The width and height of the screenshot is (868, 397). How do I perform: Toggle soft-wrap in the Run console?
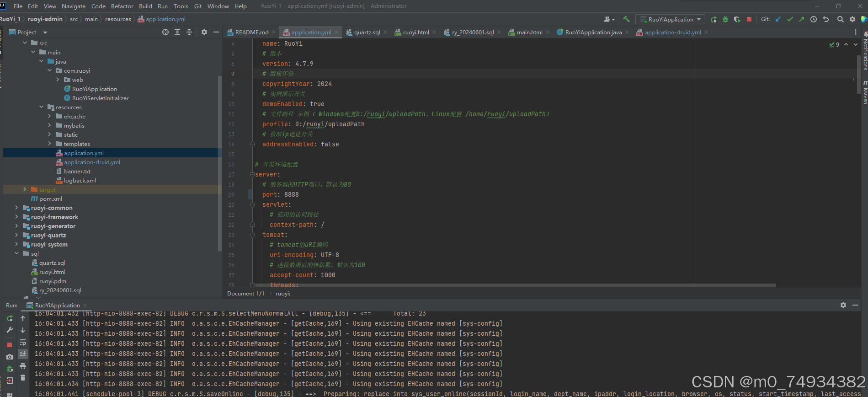click(23, 342)
